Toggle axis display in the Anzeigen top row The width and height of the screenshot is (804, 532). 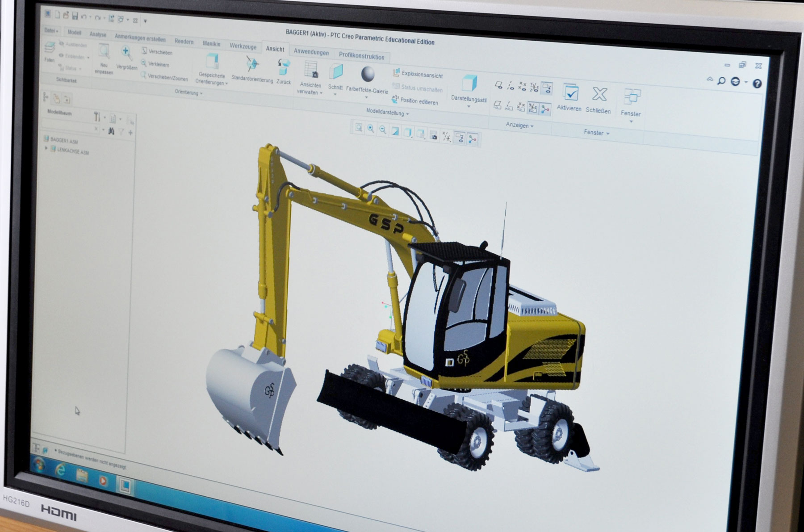pos(511,85)
